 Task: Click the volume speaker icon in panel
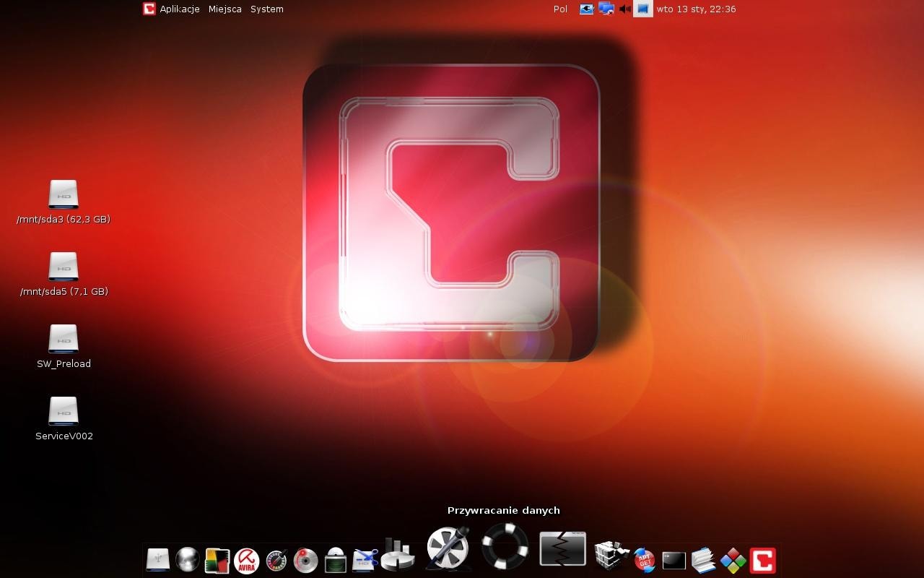pyautogui.click(x=624, y=9)
